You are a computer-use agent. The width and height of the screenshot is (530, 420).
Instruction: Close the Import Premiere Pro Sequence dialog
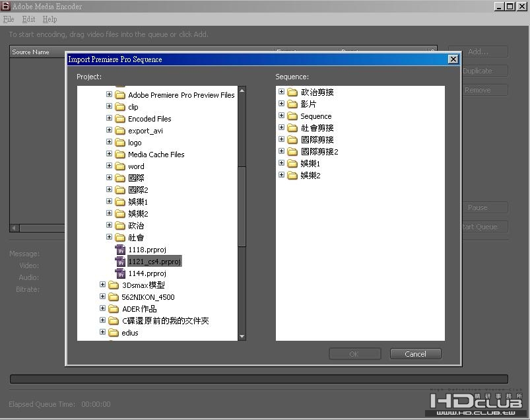tap(453, 59)
